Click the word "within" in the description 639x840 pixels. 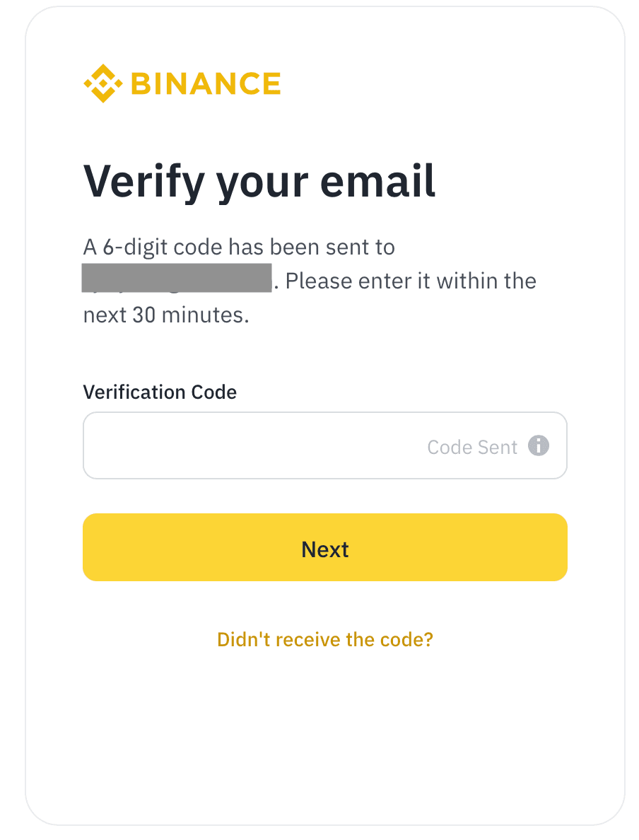[466, 281]
